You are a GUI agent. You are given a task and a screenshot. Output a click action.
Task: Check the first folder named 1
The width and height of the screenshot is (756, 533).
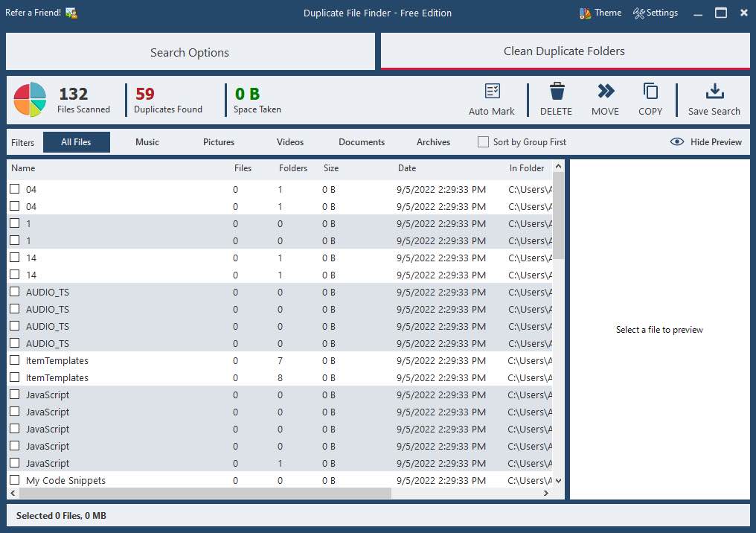click(x=15, y=223)
